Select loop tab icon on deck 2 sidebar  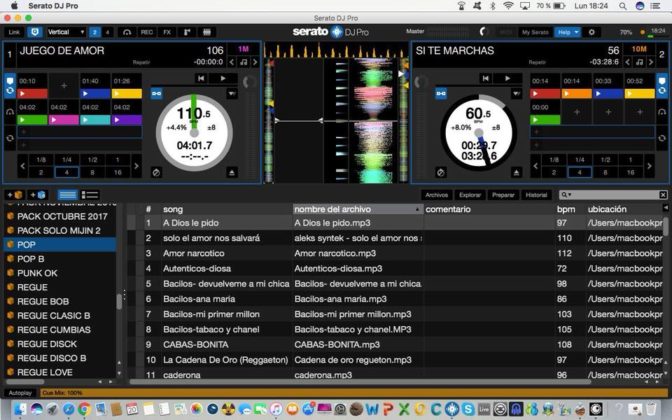point(662,138)
